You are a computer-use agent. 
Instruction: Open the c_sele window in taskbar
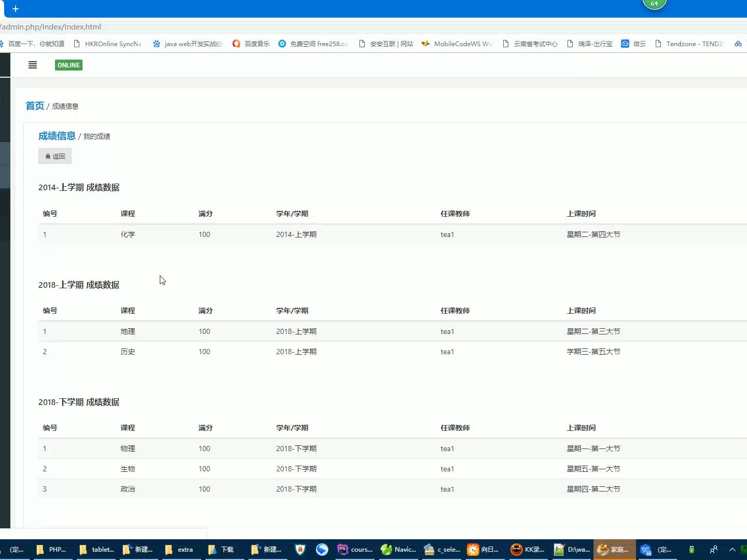442,550
